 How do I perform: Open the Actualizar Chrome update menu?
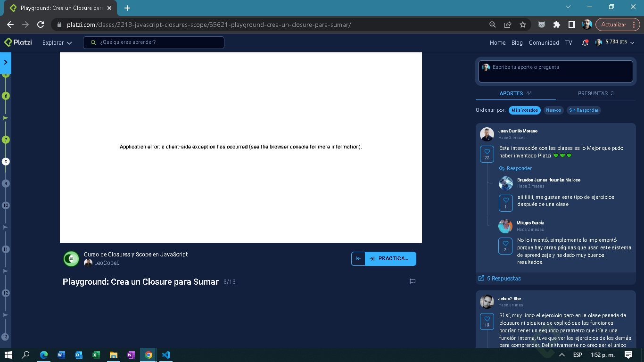(617, 25)
